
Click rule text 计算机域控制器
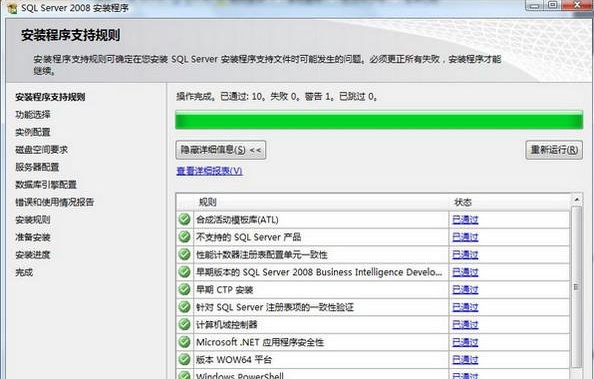pos(227,324)
